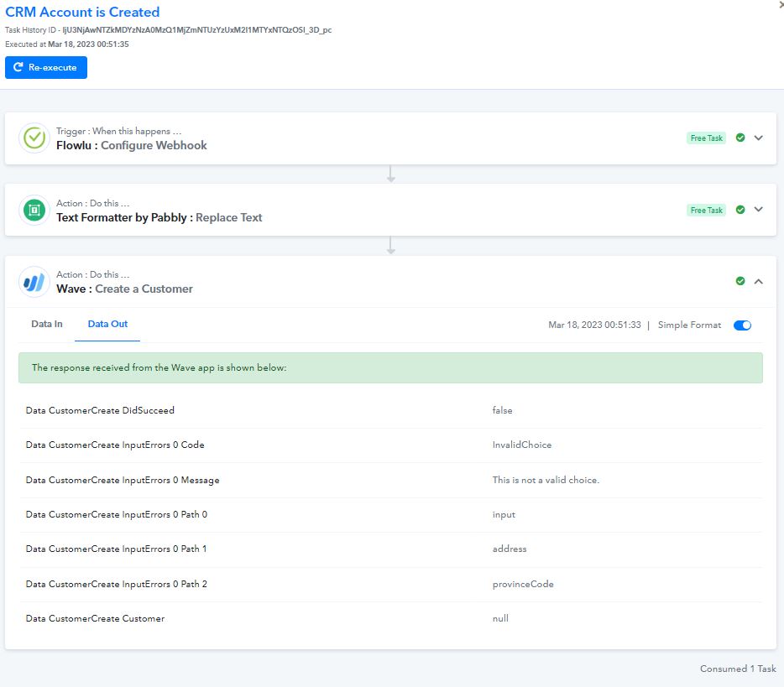
Task: Click Free Task badge on Text Formatter step
Action: coord(707,211)
